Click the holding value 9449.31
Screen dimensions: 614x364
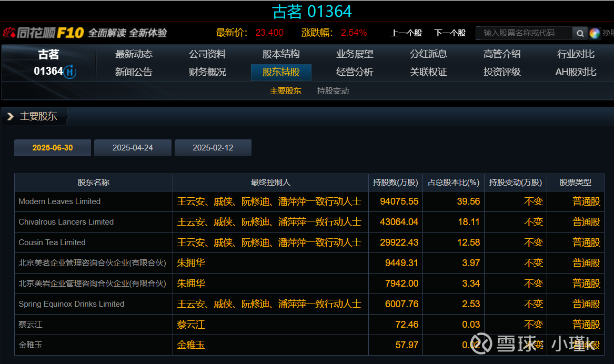pyautogui.click(x=401, y=263)
